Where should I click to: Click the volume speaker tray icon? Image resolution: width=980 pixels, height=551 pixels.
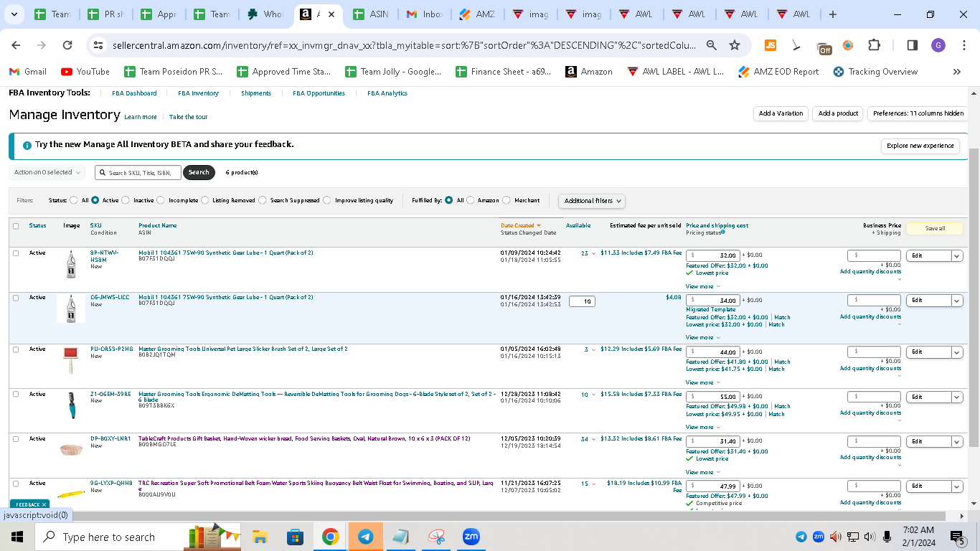point(870,537)
